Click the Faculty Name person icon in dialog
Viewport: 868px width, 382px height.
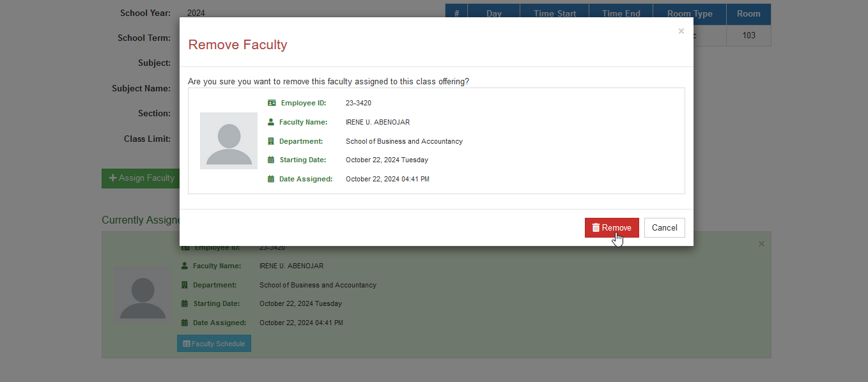(x=271, y=122)
